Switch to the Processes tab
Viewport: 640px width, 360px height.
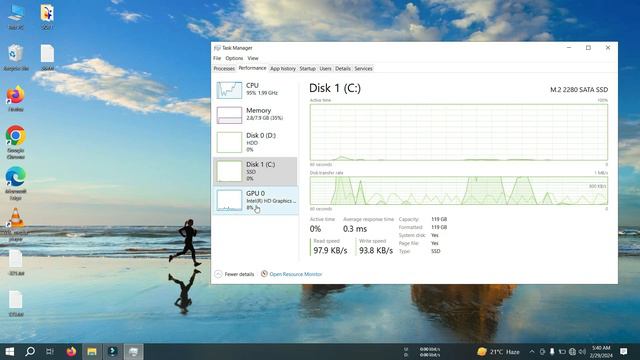click(x=224, y=69)
